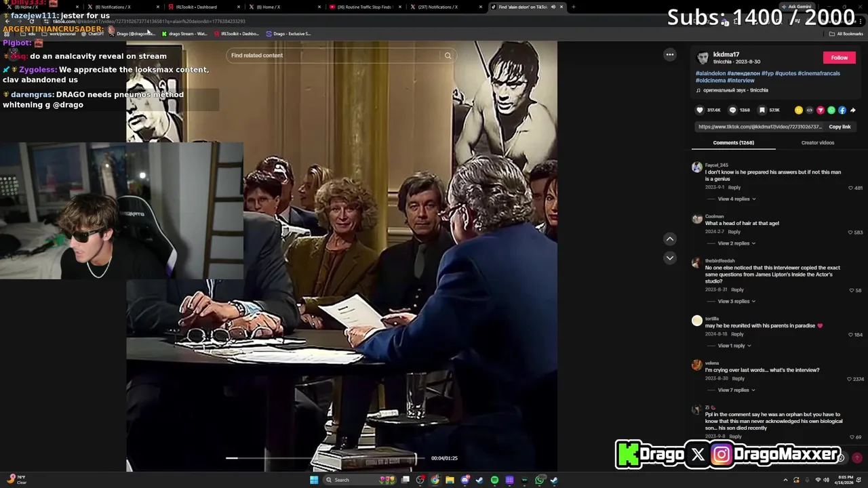Expand View 7 replies under selena
Image resolution: width=868 pixels, height=488 pixels.
coord(736,390)
